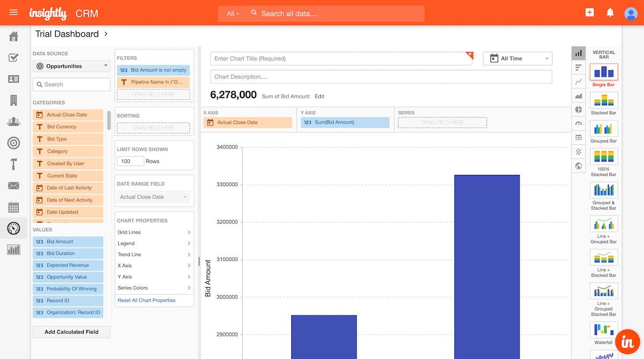Switch to the horizontal bar chart type
The image size is (644, 359).
point(579,68)
